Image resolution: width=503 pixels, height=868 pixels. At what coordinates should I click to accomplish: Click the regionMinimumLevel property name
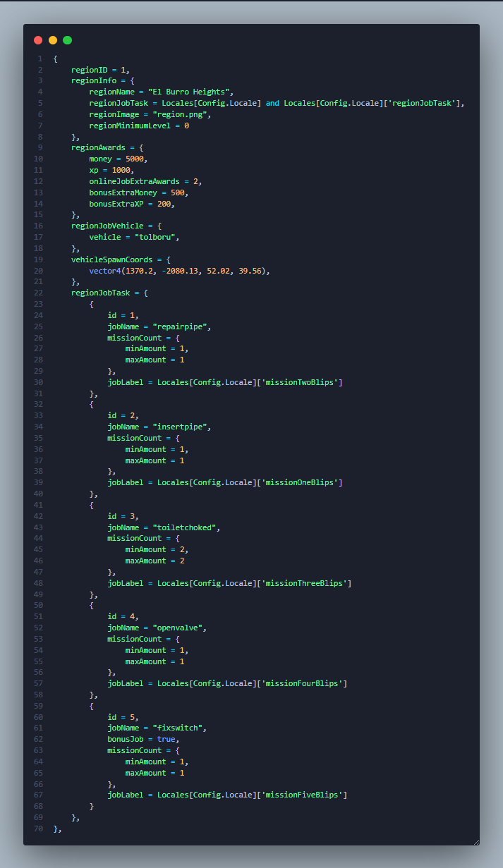pyautogui.click(x=132, y=126)
